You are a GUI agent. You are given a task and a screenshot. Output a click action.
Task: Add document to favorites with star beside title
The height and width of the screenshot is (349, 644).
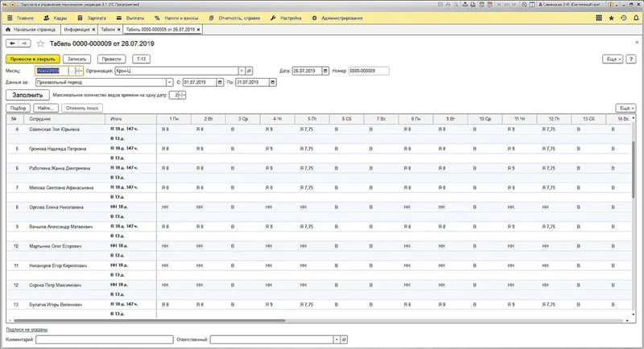40,43
